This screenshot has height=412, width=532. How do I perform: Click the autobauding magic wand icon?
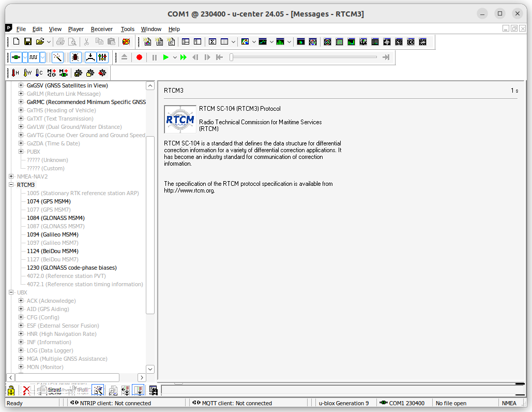(x=57, y=57)
